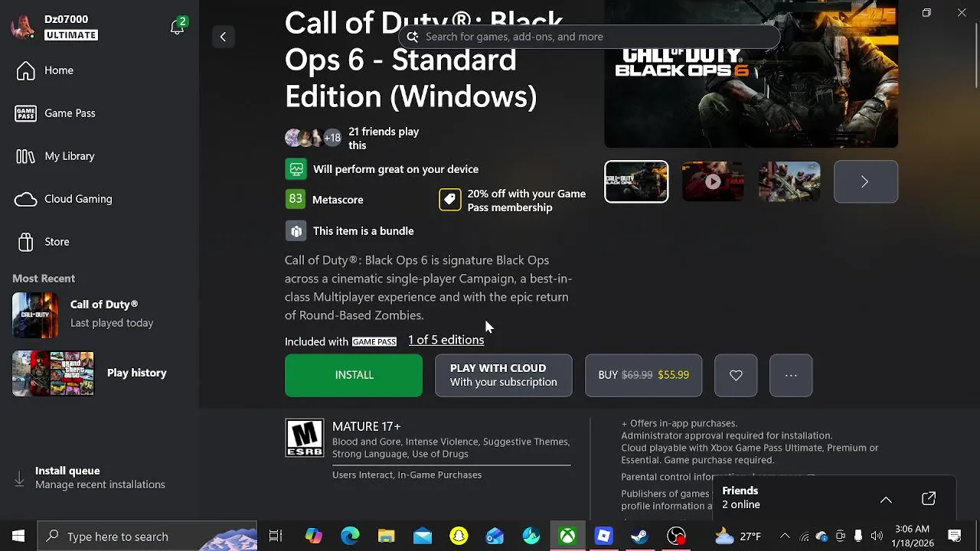Click the My Library books icon
This screenshot has width=980, height=551.
coord(25,156)
